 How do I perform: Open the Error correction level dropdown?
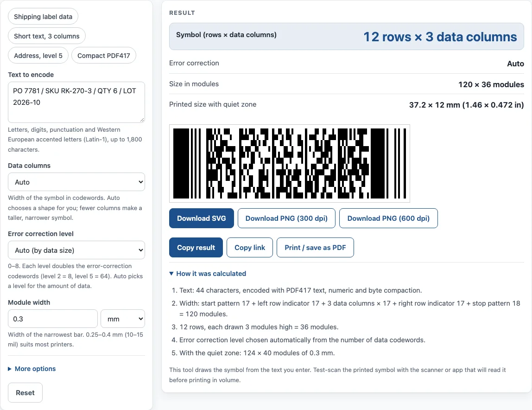coord(76,250)
